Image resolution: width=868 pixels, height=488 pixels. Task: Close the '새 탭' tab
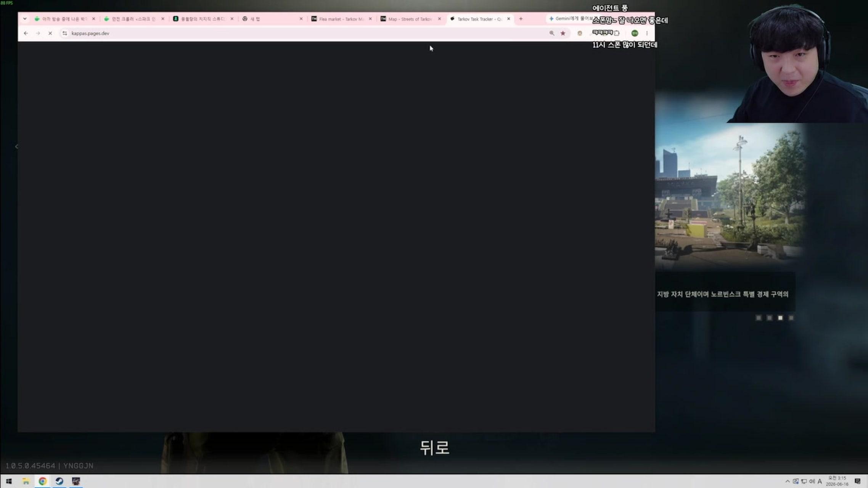(301, 19)
